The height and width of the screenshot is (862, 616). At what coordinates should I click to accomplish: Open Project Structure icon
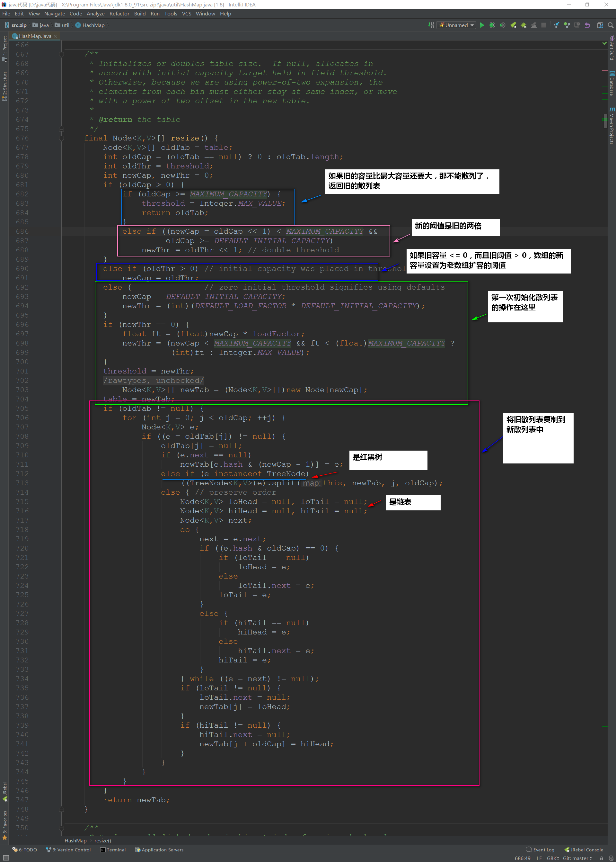pos(600,25)
